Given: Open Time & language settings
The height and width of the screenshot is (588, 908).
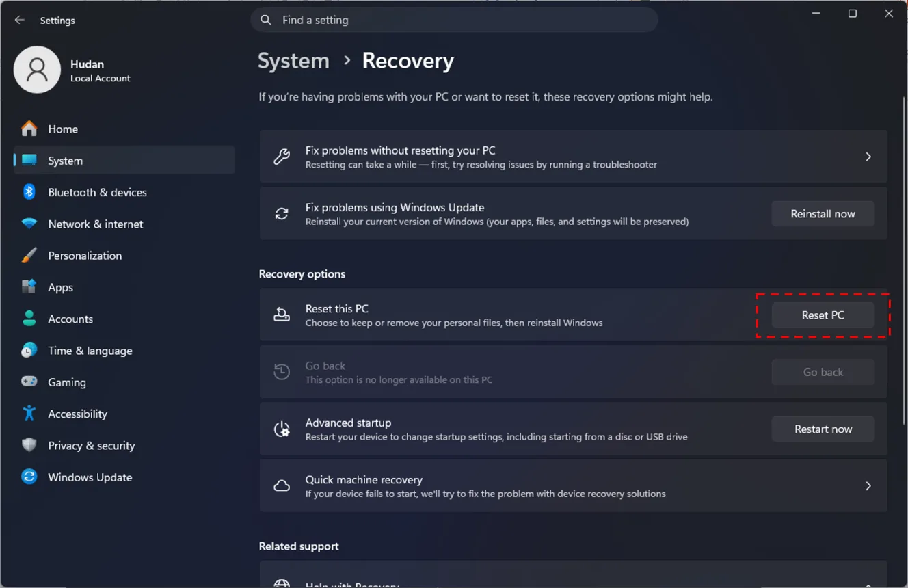Looking at the screenshot, I should pos(124,350).
